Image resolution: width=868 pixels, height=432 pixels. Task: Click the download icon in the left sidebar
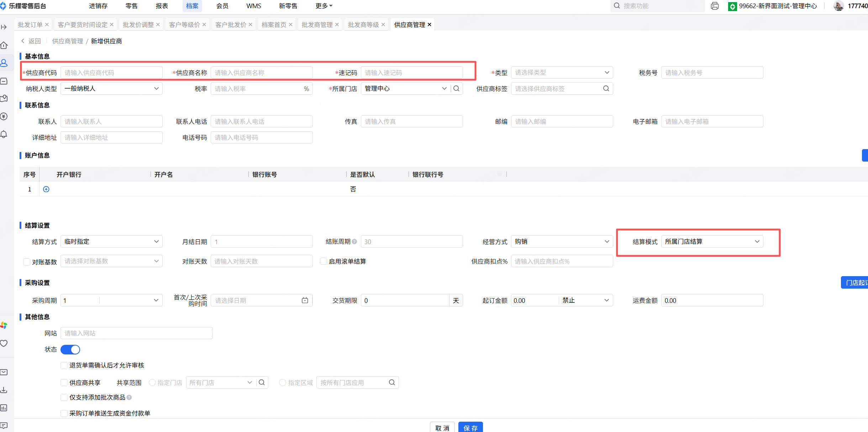[4, 390]
